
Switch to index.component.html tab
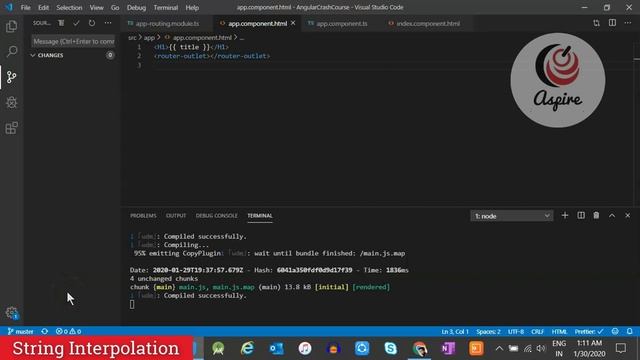point(428,24)
